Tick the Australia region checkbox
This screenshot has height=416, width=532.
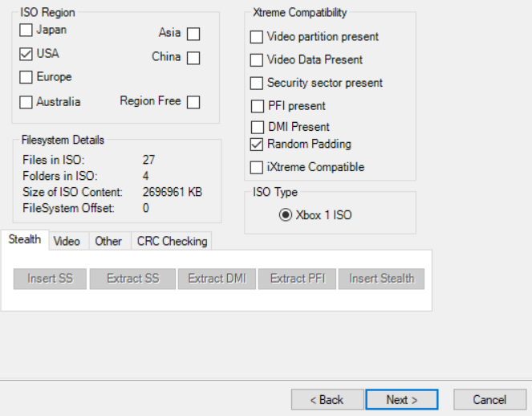[26, 102]
